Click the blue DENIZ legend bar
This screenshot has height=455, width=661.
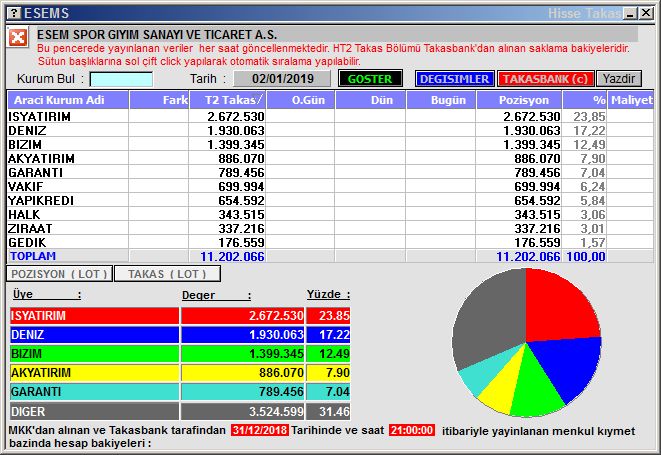click(94, 335)
